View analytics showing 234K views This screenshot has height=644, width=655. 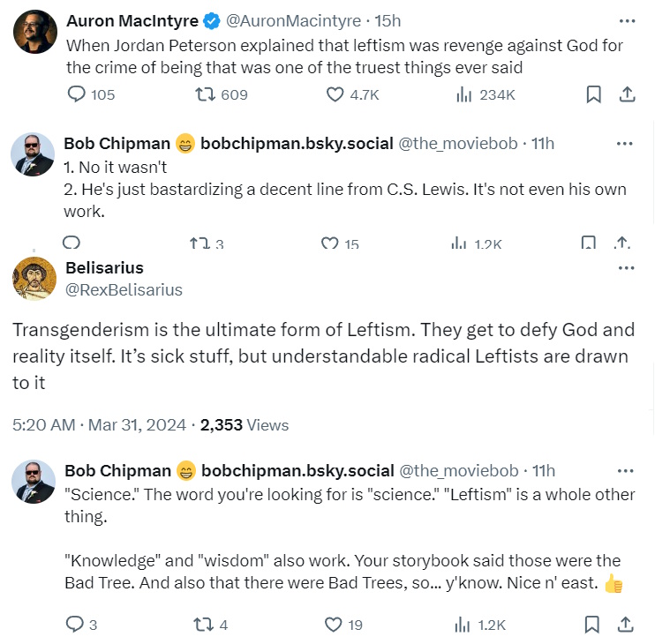[x=463, y=94]
